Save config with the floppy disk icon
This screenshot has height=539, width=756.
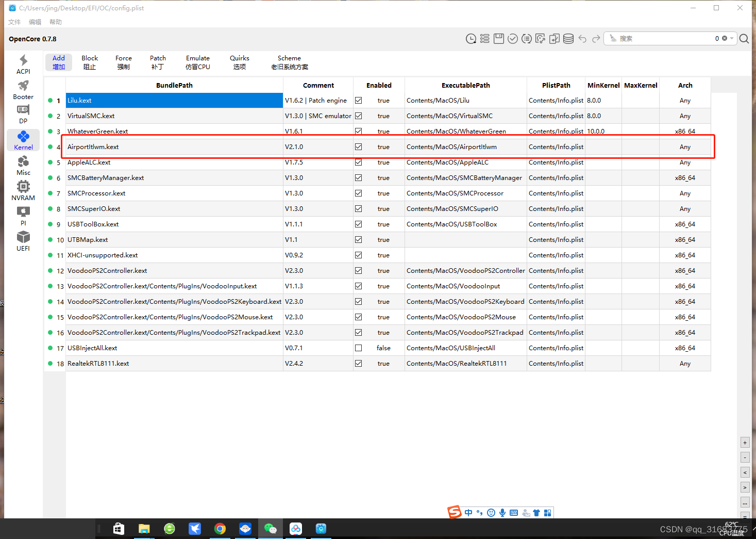pyautogui.click(x=499, y=39)
